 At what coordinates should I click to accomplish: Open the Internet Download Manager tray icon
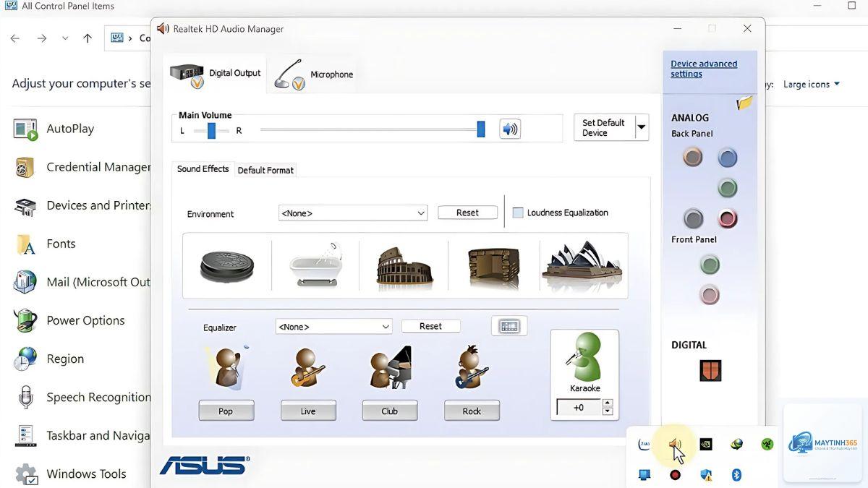tap(736, 444)
